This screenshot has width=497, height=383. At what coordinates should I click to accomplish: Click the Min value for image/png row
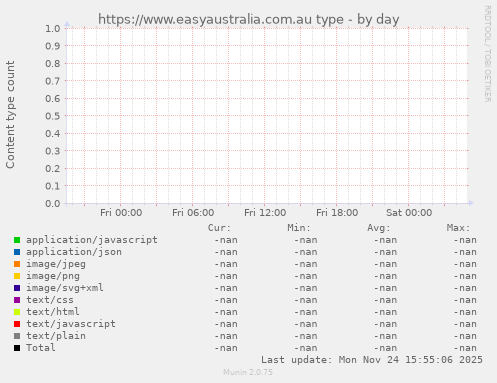(306, 276)
